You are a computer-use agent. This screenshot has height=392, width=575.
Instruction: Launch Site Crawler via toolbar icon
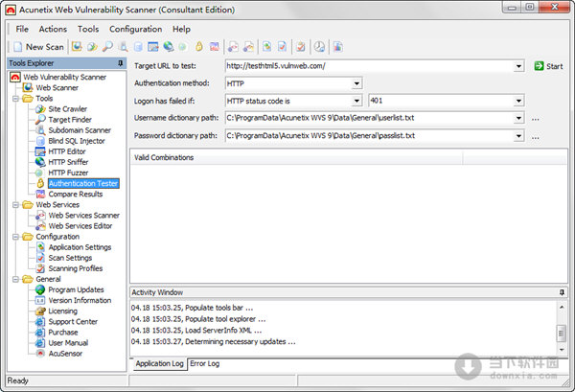coord(92,47)
